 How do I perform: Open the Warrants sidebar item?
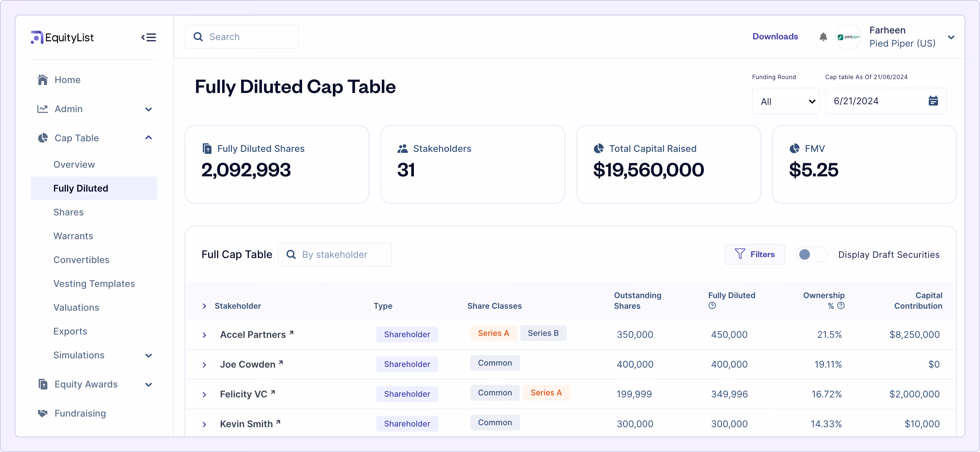[73, 236]
